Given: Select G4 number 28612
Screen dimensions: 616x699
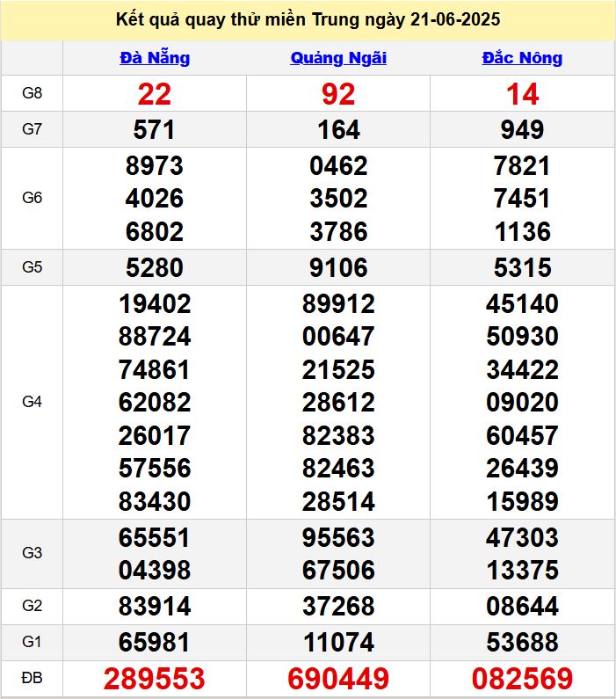Looking at the screenshot, I should (x=338, y=403).
